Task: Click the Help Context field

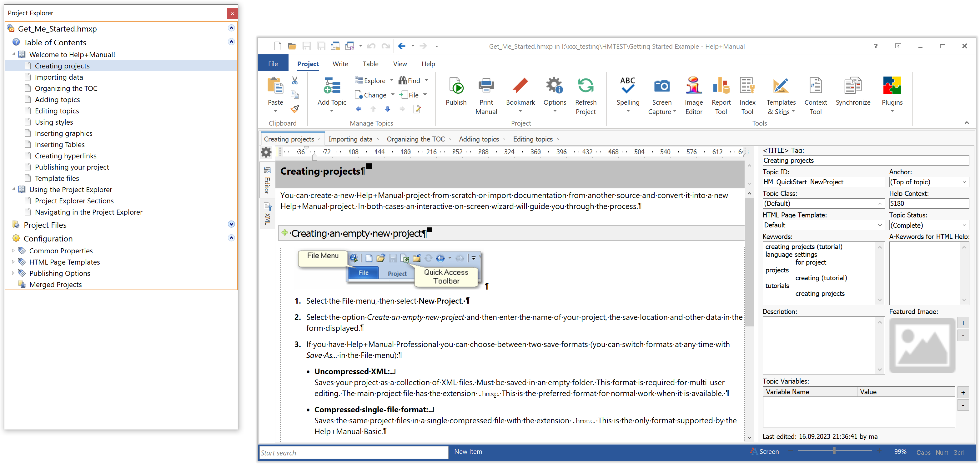Action: [929, 204]
